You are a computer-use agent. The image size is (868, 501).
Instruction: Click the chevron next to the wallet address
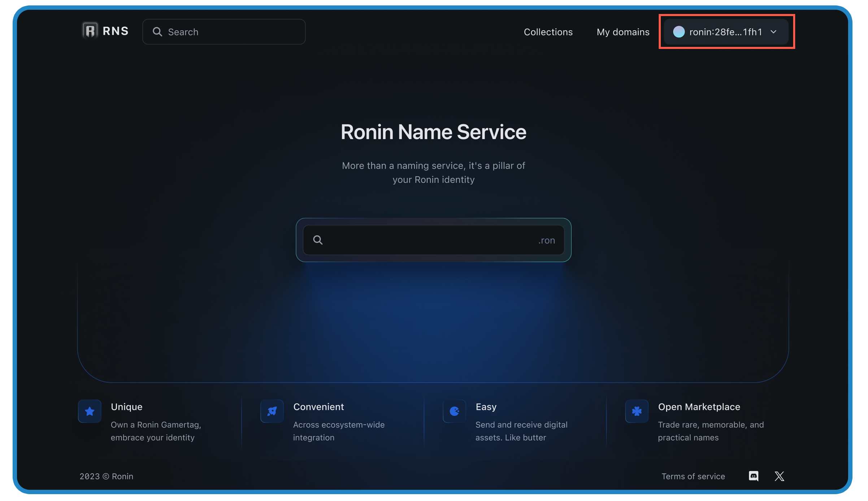tap(773, 32)
